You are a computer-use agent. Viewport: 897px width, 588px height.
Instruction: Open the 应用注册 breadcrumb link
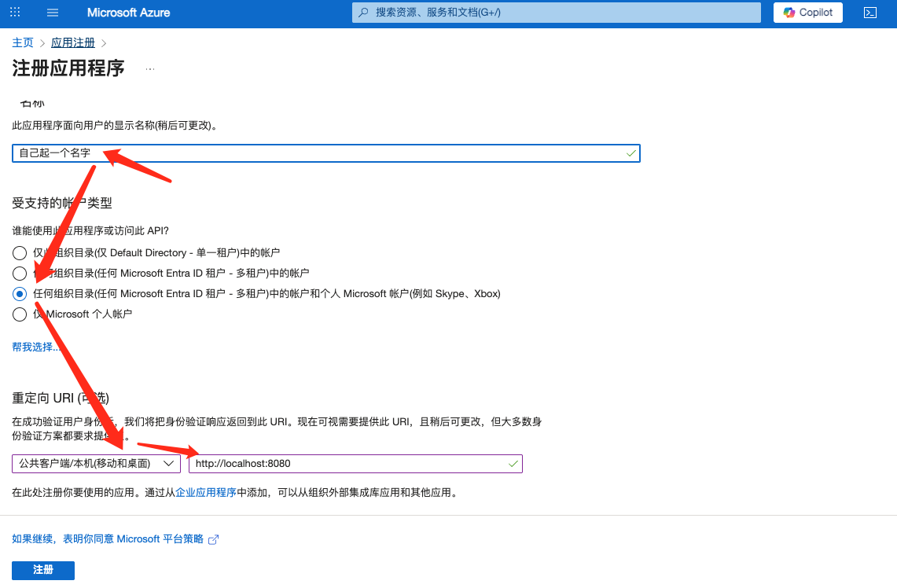[72, 43]
